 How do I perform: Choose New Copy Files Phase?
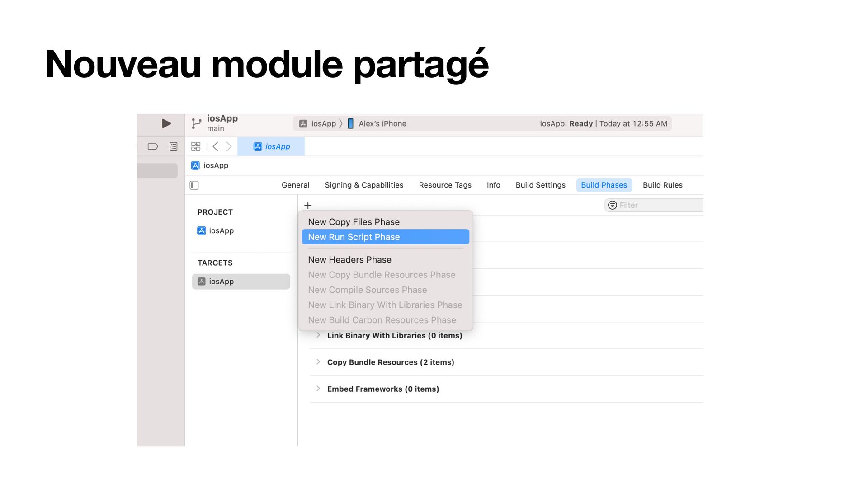(385, 222)
